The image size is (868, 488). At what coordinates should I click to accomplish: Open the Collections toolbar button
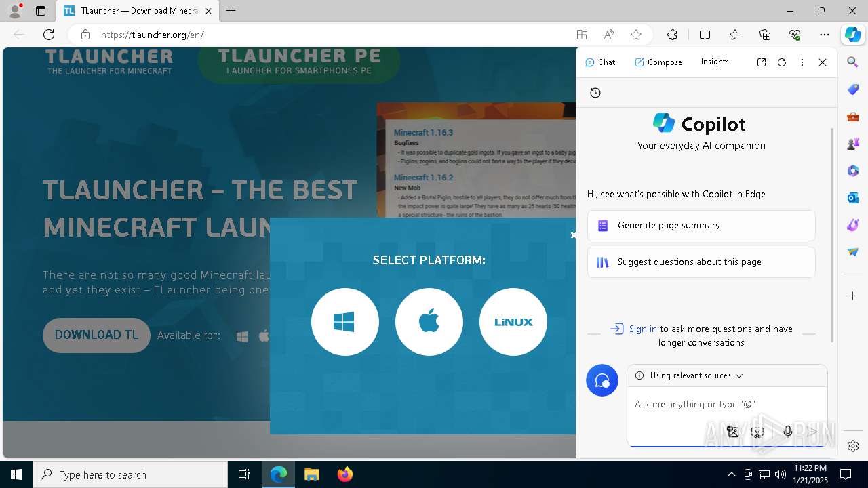point(765,35)
